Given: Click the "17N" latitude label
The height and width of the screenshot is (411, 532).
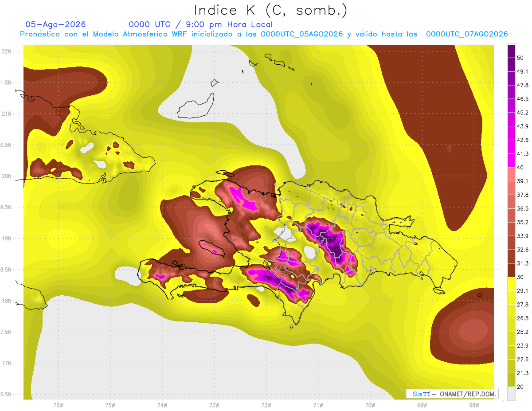Looking at the screenshot, I should (7, 363).
